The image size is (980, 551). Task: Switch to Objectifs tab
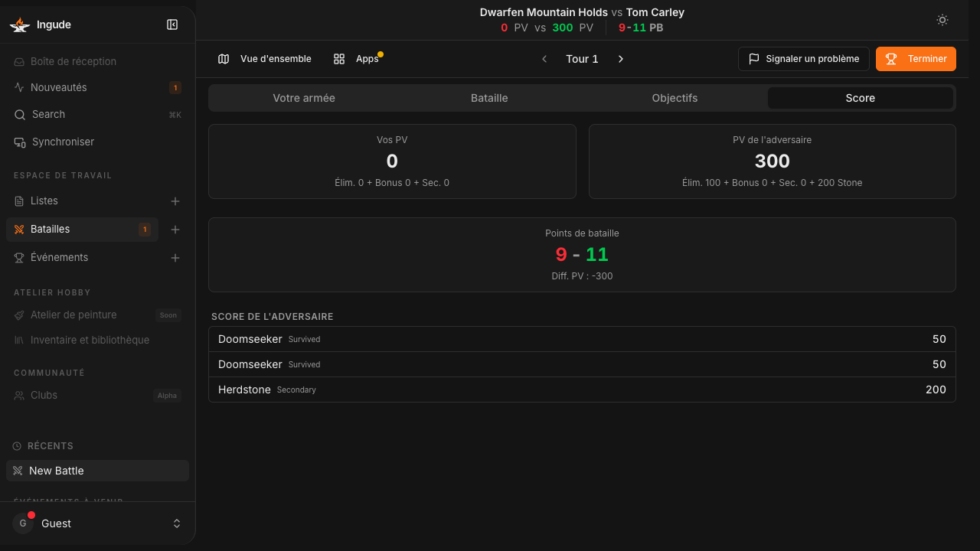coord(675,98)
